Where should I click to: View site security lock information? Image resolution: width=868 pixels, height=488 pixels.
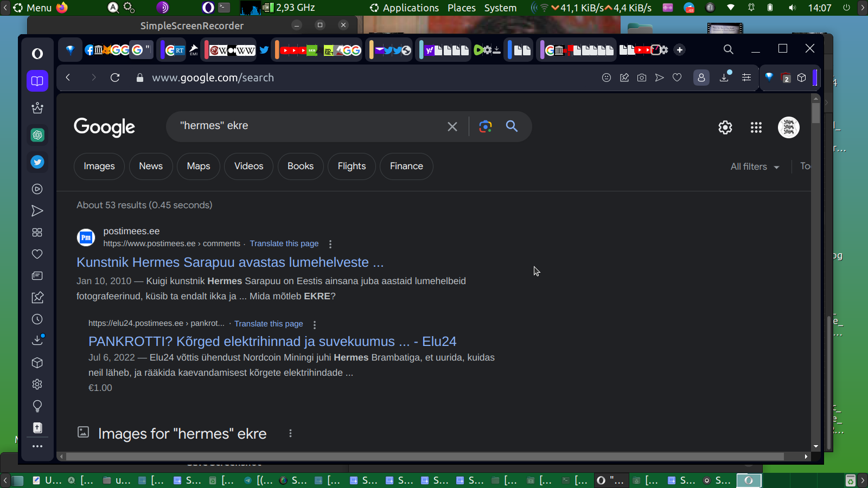click(140, 78)
